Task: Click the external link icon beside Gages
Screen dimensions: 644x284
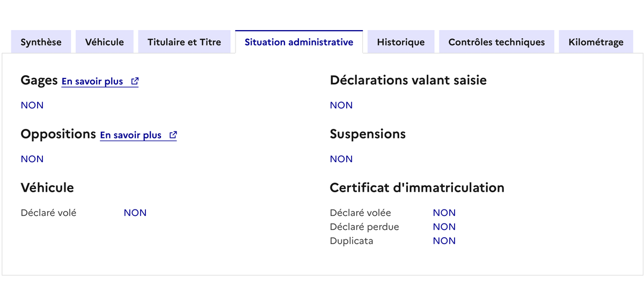Action: [x=135, y=82]
